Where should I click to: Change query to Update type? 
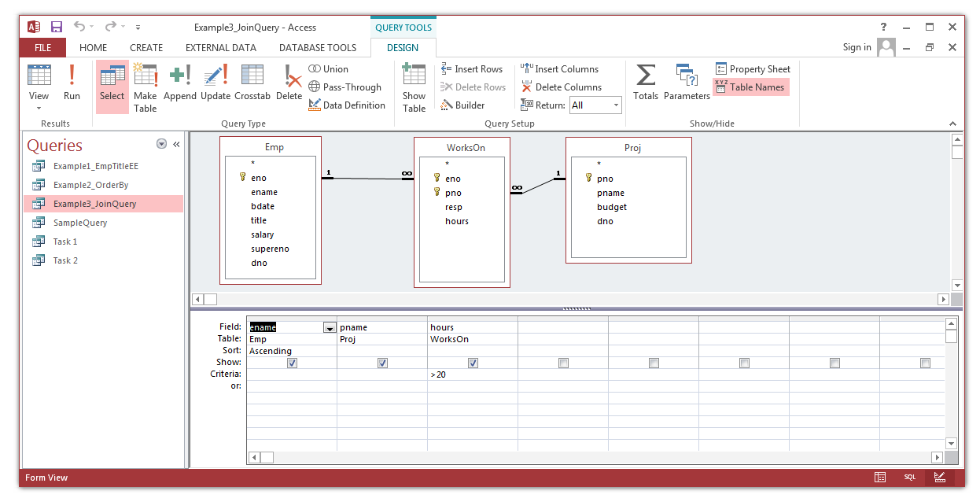[x=216, y=83]
